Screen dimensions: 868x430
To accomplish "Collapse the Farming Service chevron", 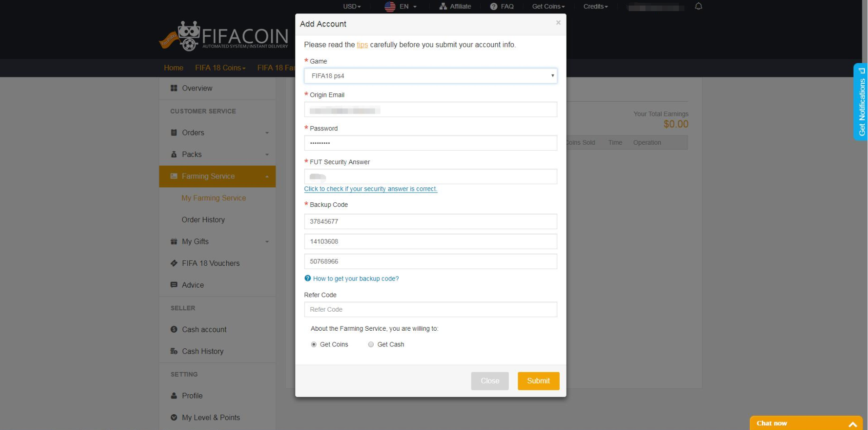I will click(x=267, y=177).
